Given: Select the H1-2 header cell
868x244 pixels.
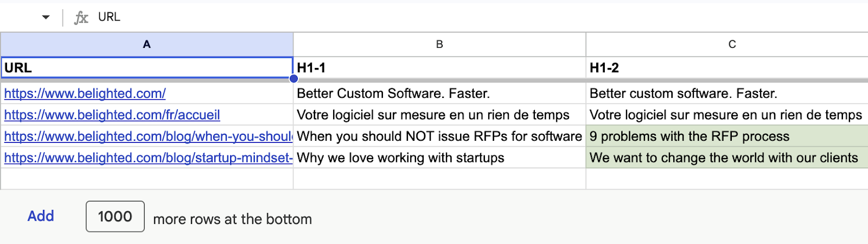Looking at the screenshot, I should tap(727, 68).
